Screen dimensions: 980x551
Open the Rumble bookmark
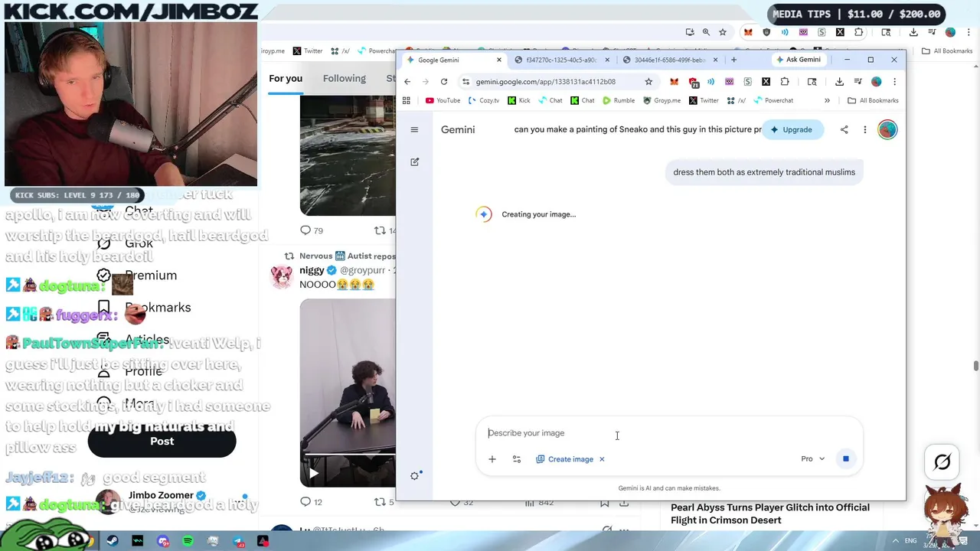click(x=619, y=100)
